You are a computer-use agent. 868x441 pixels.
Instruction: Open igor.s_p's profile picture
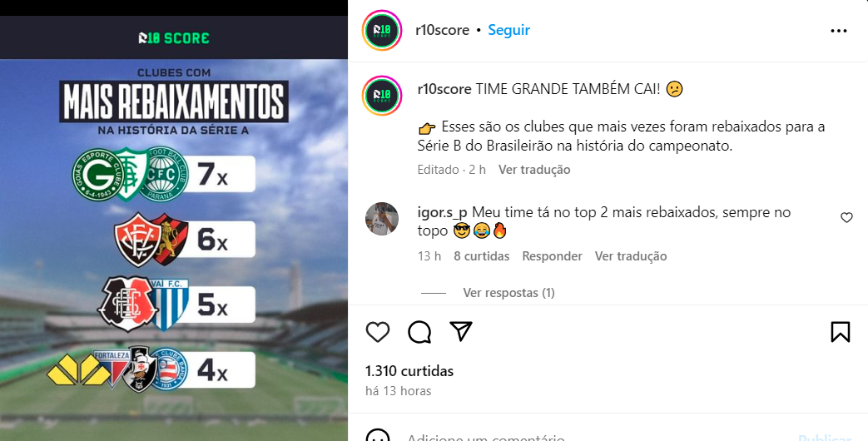pos(382,219)
